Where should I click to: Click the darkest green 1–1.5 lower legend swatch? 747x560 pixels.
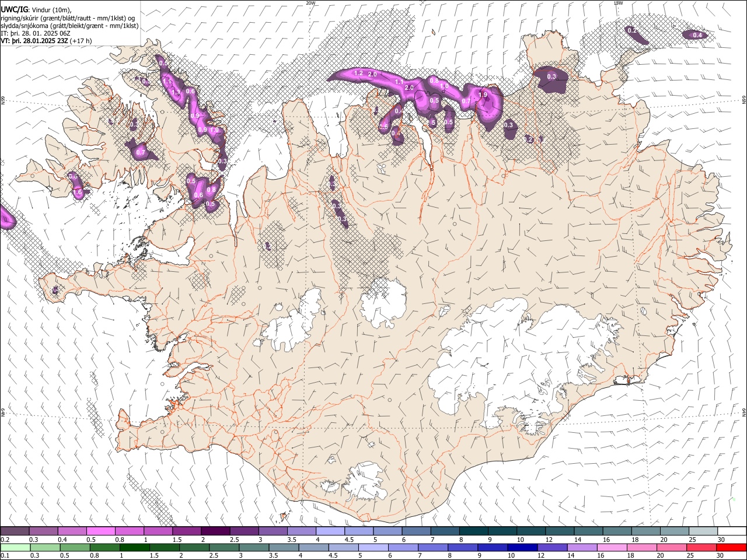[134, 547]
